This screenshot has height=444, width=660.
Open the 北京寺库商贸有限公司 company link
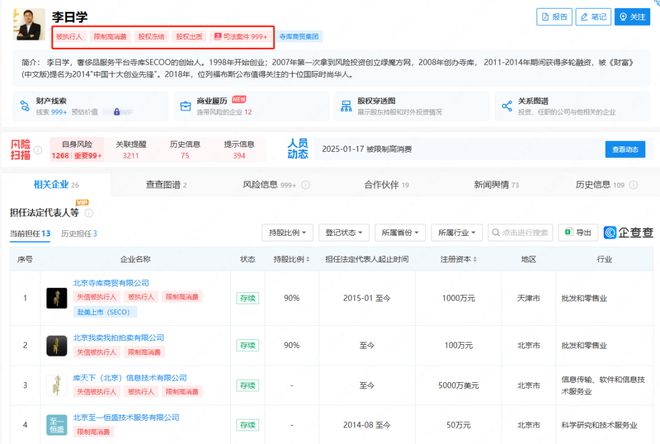click(111, 283)
